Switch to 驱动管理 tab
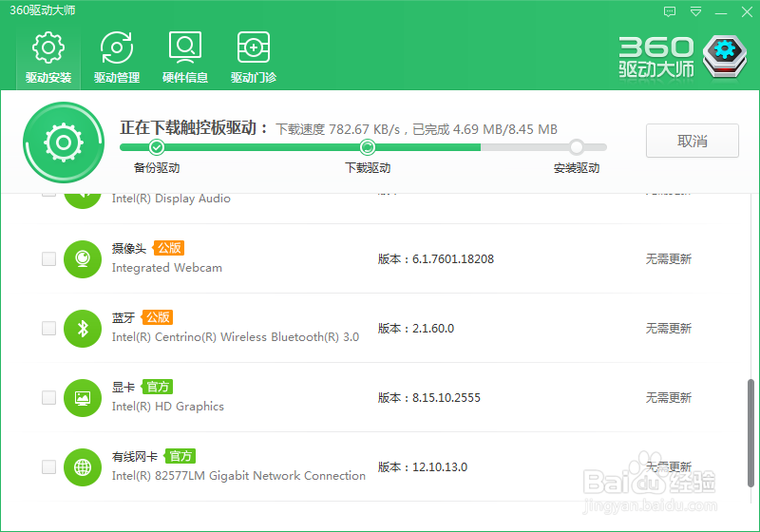This screenshot has width=760, height=532. click(117, 58)
